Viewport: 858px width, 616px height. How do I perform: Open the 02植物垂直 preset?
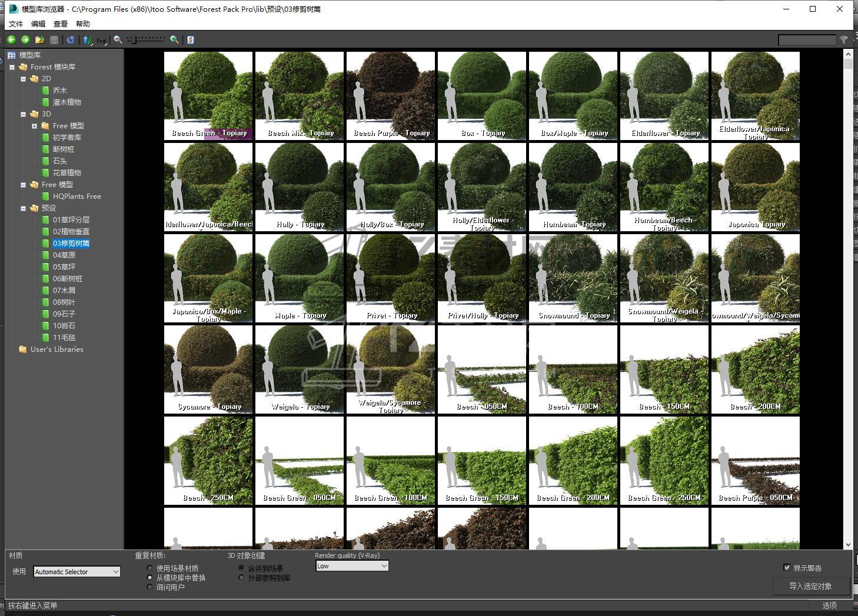coord(71,232)
